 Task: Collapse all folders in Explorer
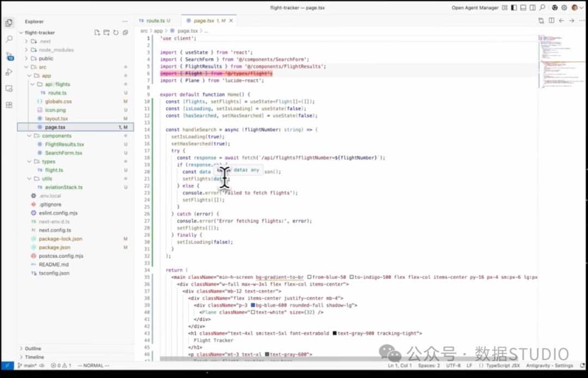(x=125, y=33)
